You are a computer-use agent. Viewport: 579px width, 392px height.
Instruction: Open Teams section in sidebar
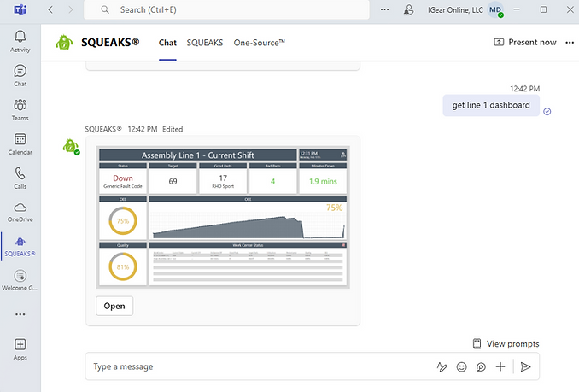click(x=20, y=108)
